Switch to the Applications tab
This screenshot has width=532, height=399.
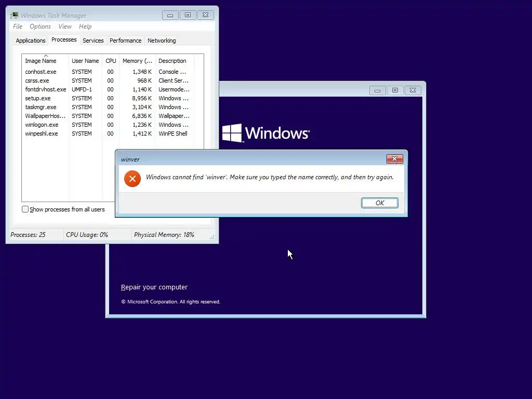31,41
